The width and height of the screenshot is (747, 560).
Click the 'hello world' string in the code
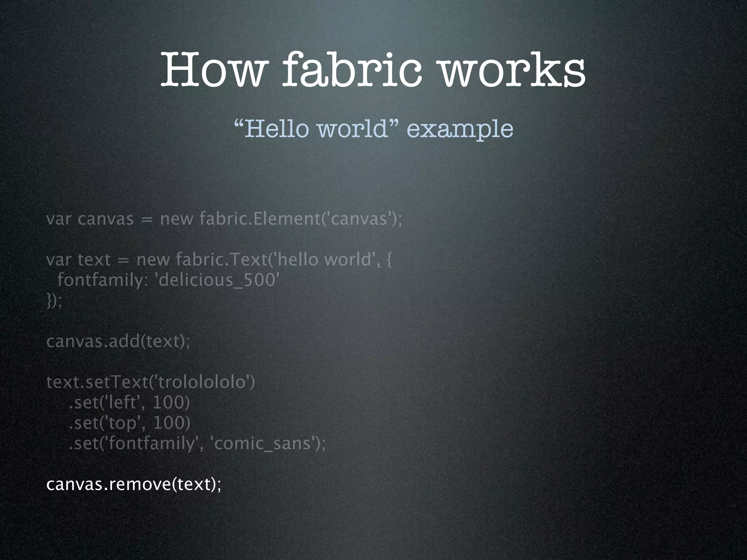click(x=323, y=260)
